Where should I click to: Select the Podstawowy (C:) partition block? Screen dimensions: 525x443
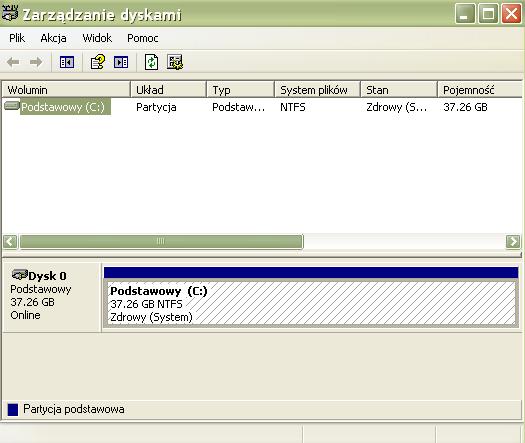click(x=311, y=303)
